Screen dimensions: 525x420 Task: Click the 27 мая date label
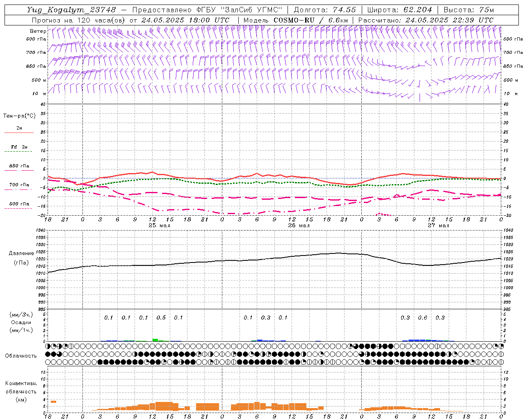click(x=438, y=226)
